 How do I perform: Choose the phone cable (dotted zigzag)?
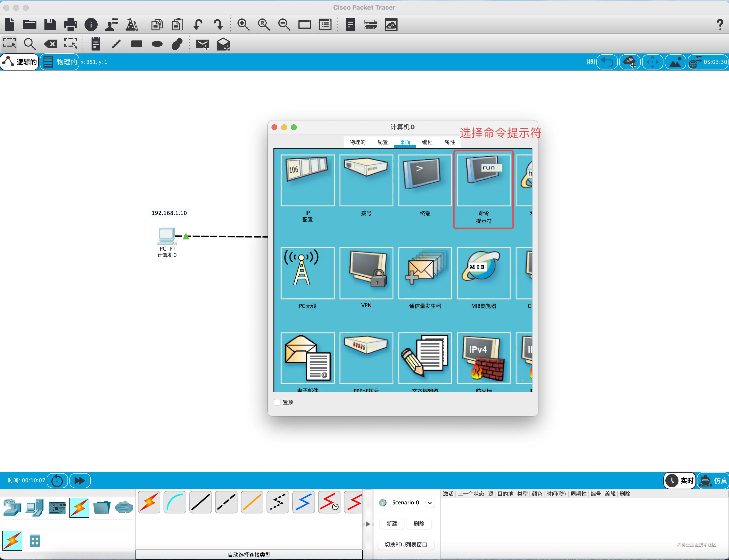point(278,502)
